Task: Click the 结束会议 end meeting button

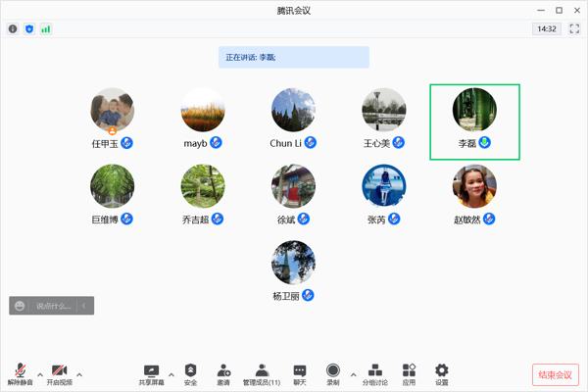Action: [x=556, y=374]
